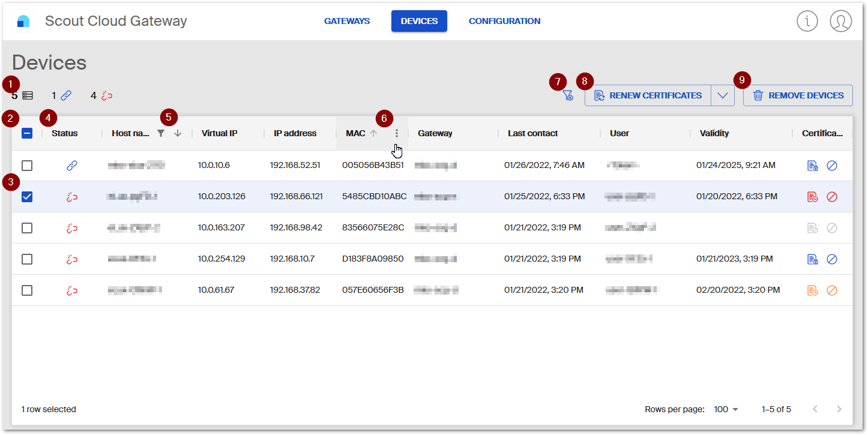Click filter icon on Host name column
The image size is (868, 435).
click(161, 133)
